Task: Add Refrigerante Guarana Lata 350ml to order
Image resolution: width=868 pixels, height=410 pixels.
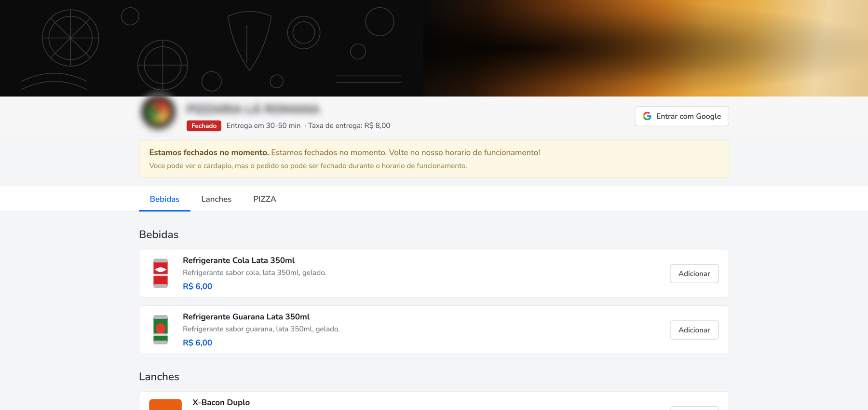Action: pyautogui.click(x=694, y=330)
